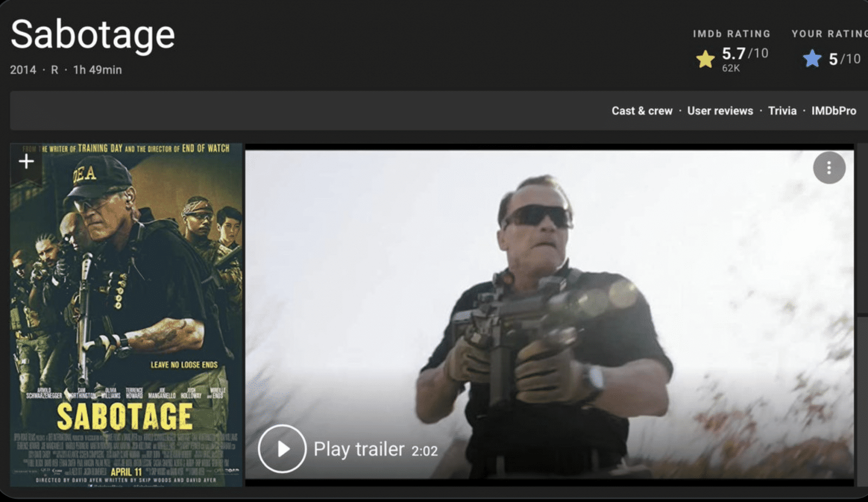Click the blue Your Rating star
This screenshot has width=868, height=502.
point(812,59)
